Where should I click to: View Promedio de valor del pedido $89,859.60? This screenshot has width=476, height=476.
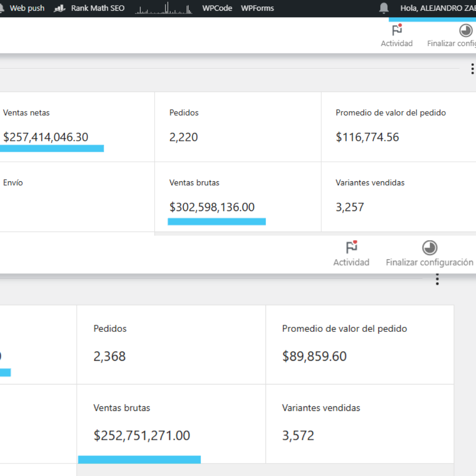click(359, 344)
